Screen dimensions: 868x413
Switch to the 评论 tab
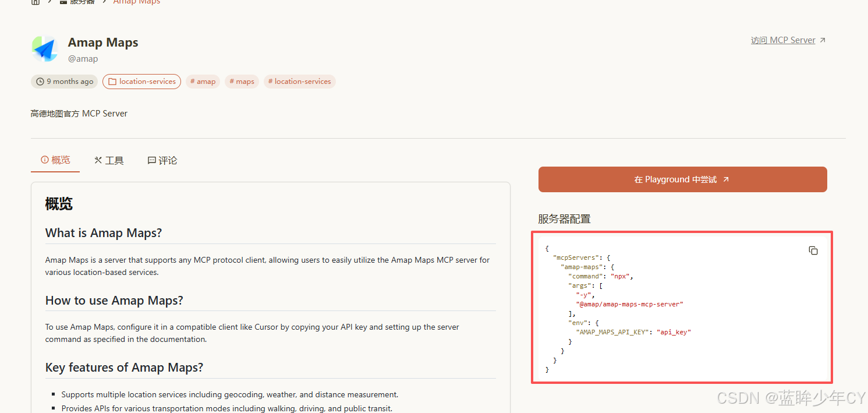point(162,160)
